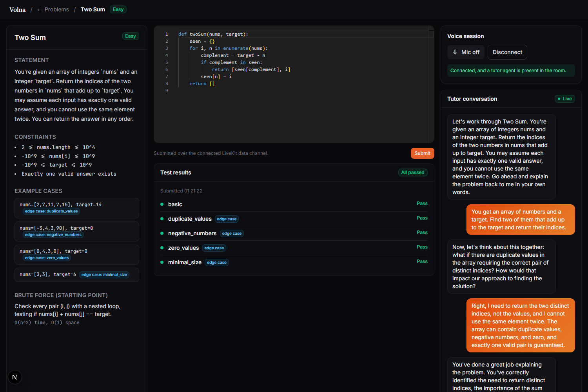Click the constraint 'Exactly one valid answer exists'
This screenshot has width=588, height=392.
[69, 174]
